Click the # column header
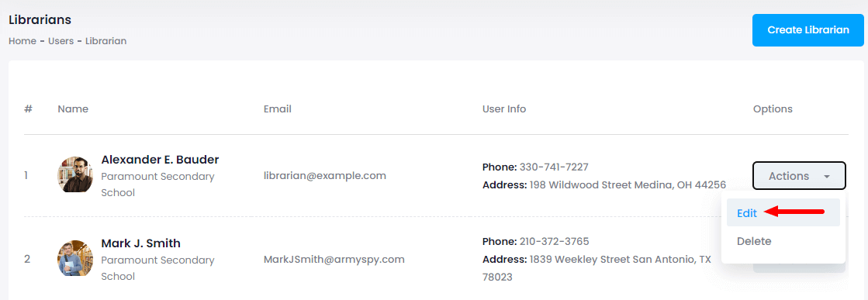The height and width of the screenshot is (300, 868). [x=28, y=109]
